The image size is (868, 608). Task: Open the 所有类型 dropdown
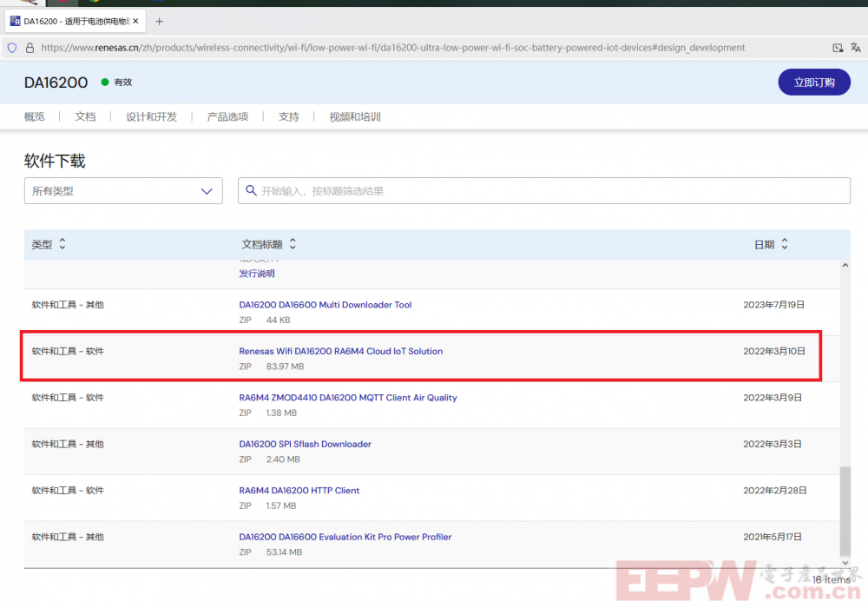click(123, 190)
